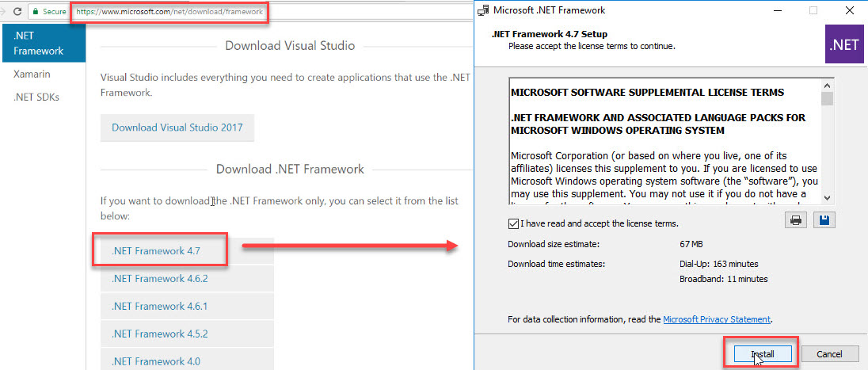
Task: Click the license scrollbar down arrow
Action: (x=827, y=197)
